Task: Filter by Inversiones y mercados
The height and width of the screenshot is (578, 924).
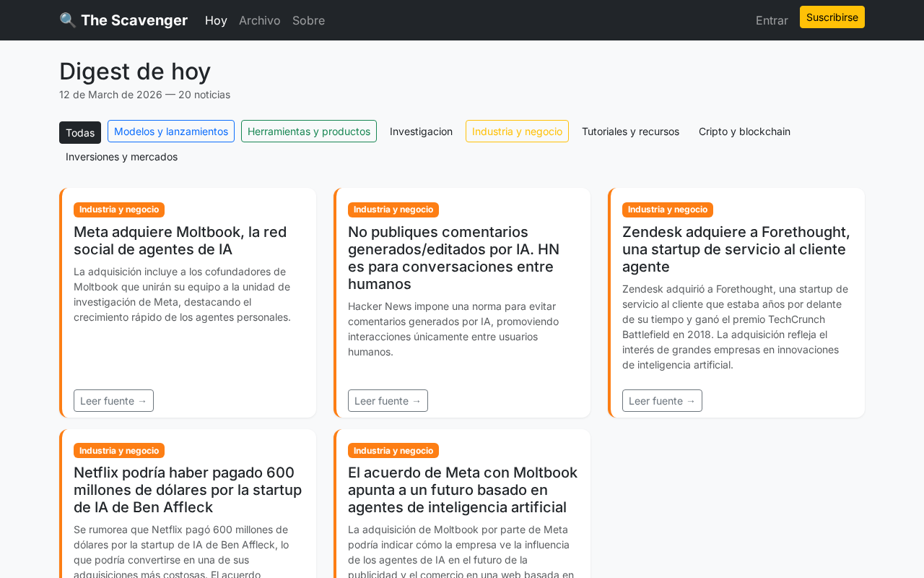Action: pos(121,157)
